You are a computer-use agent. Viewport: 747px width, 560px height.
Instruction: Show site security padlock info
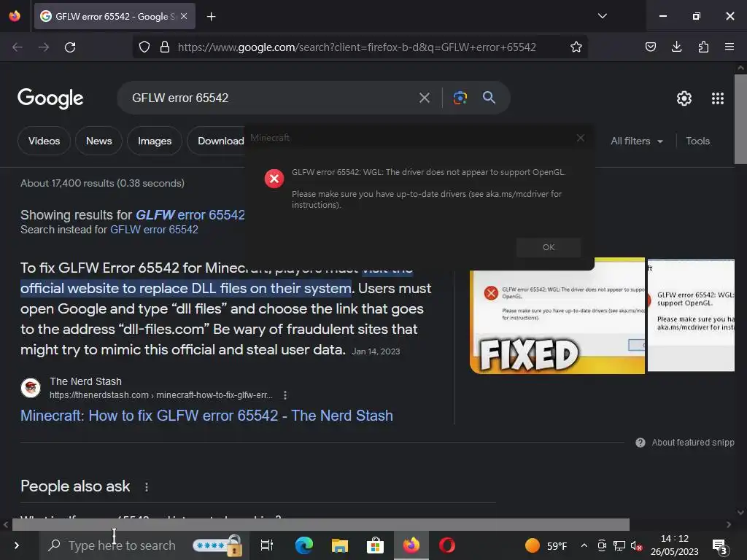pos(165,47)
